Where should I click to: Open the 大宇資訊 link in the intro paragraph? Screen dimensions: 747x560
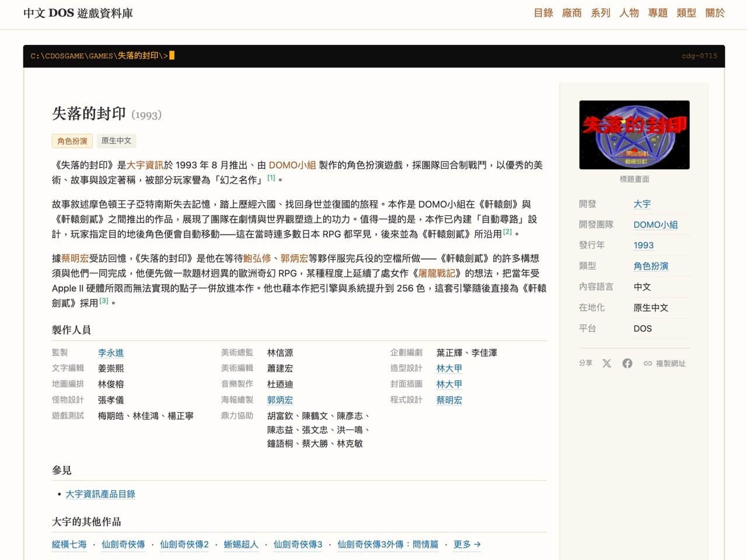tap(145, 165)
